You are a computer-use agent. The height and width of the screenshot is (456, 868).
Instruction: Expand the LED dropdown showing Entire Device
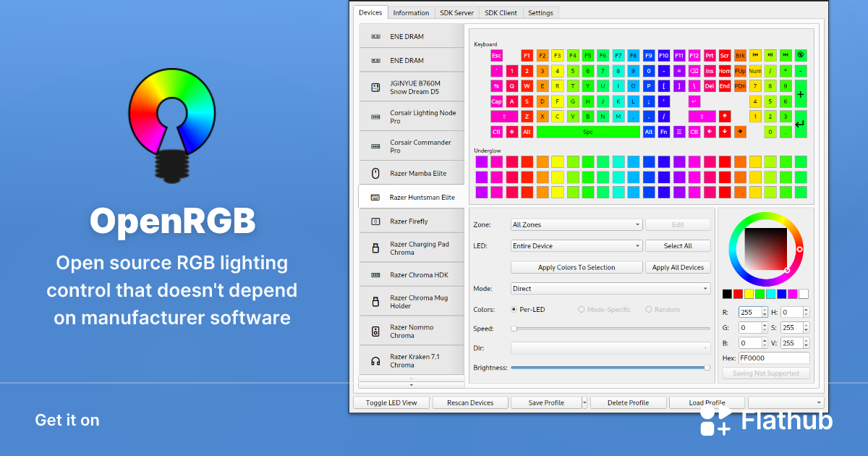576,246
